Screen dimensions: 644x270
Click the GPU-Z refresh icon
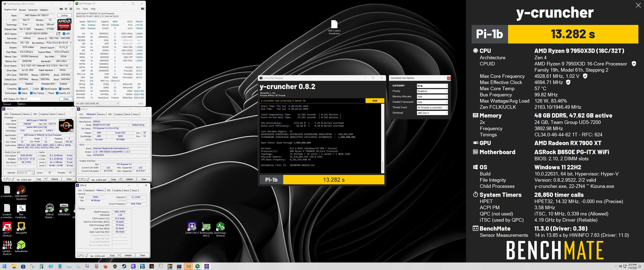coord(66,9)
